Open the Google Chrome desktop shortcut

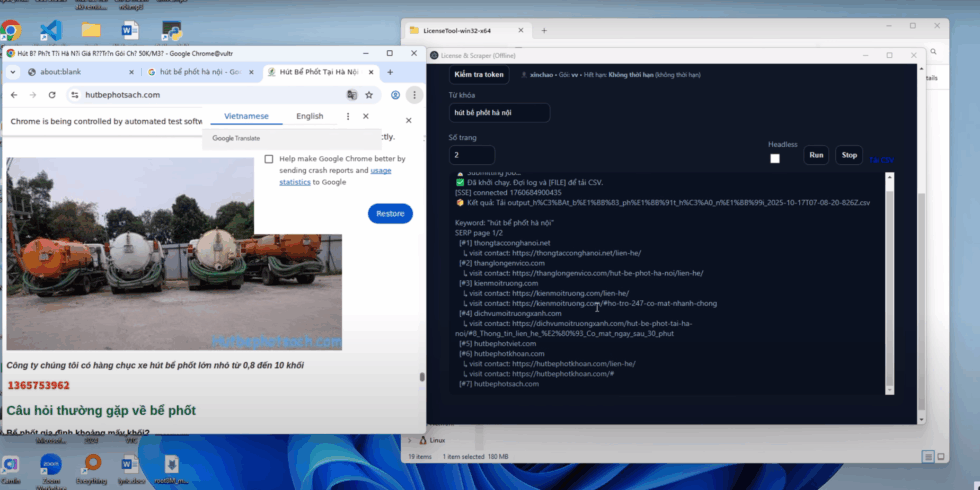(x=11, y=30)
